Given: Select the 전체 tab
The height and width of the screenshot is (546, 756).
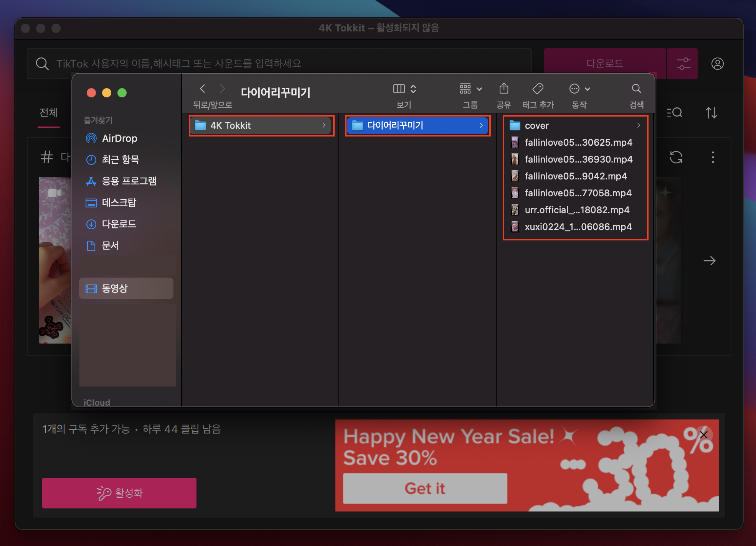Looking at the screenshot, I should 49,113.
